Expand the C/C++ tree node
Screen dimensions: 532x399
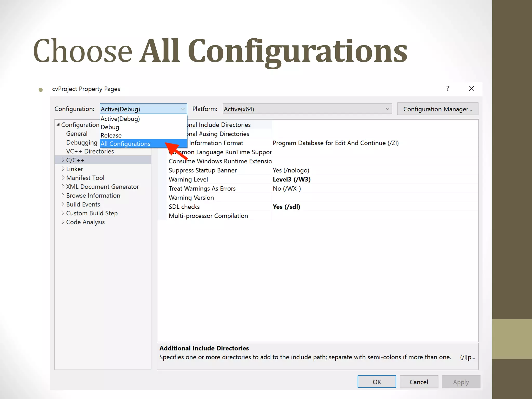63,160
